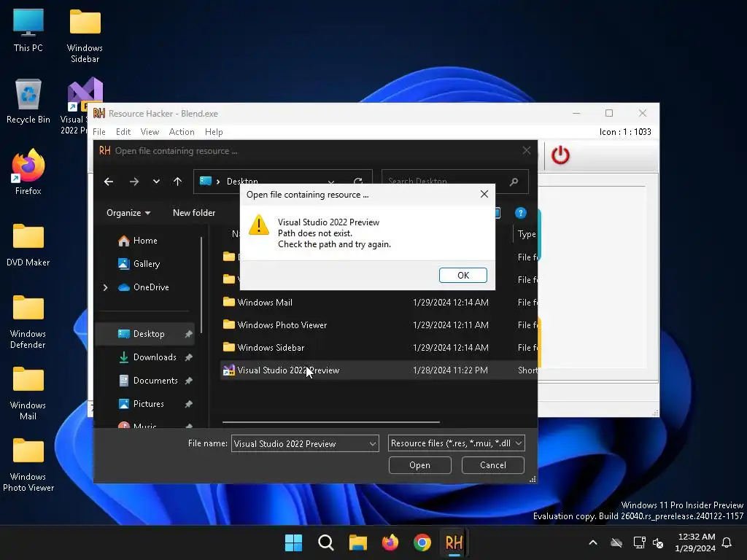Open This PC desktop icon
Image resolution: width=747 pixels, height=560 pixels.
(28, 30)
